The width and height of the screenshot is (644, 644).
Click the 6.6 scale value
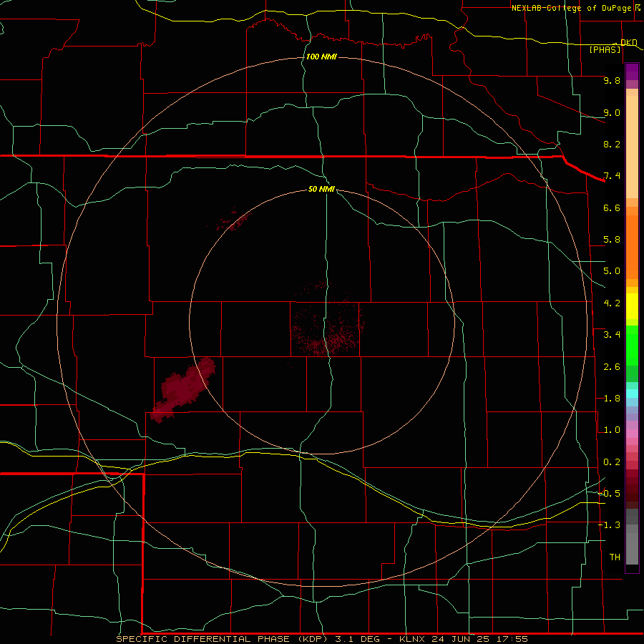(612, 208)
